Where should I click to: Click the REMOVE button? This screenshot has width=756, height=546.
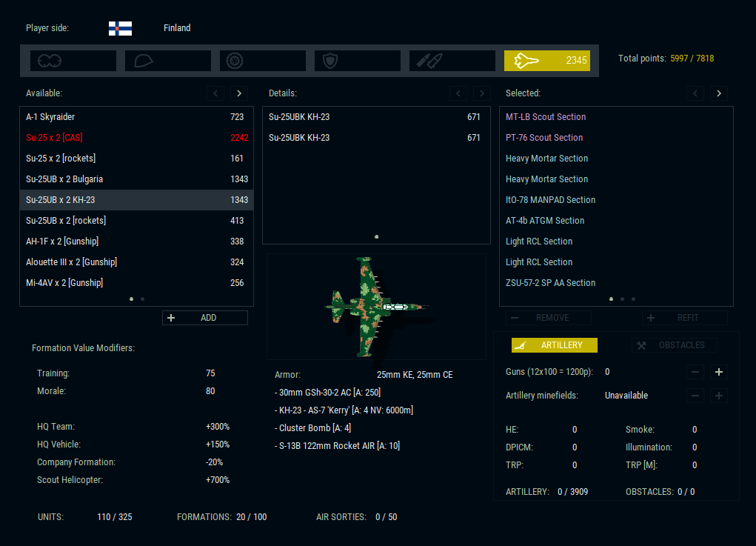[549, 318]
